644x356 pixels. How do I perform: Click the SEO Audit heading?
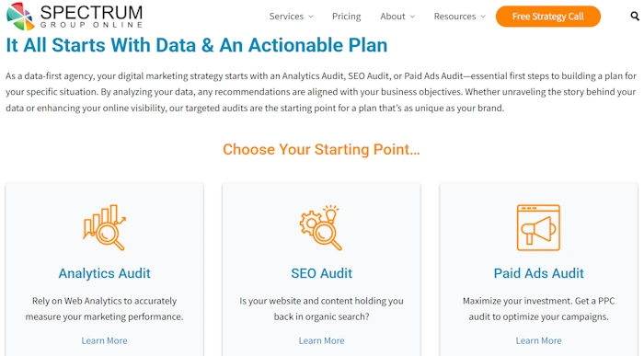(x=321, y=273)
